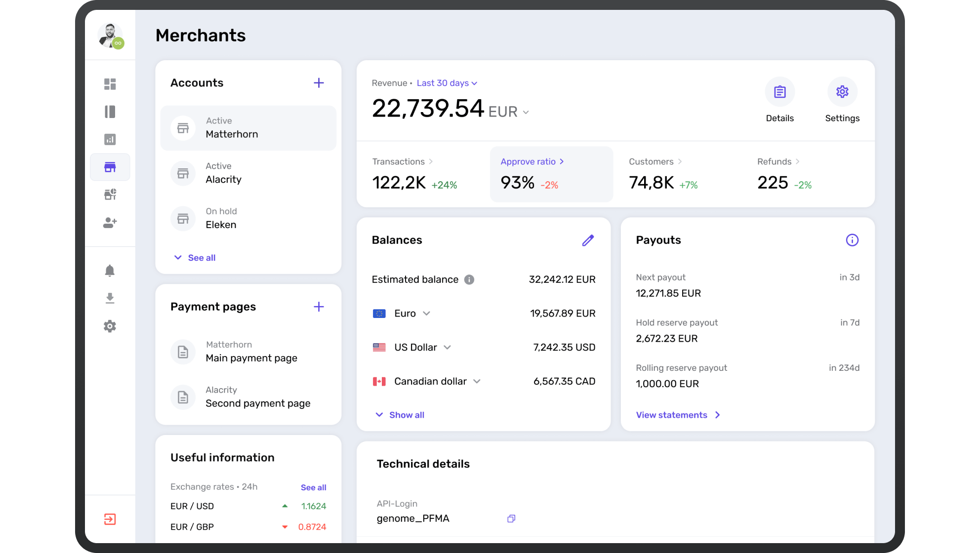Edit balances using the pencil icon
Viewport: 980px width, 553px height.
tap(588, 240)
